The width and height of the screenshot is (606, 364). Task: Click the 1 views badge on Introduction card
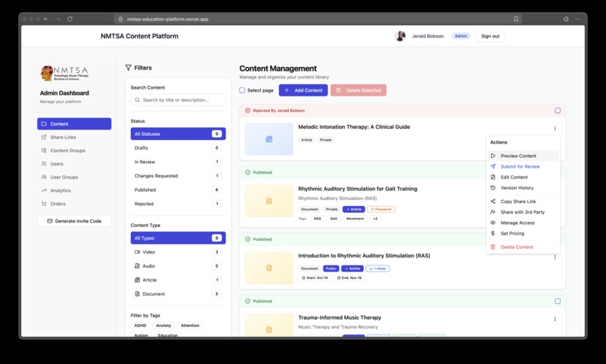pyautogui.click(x=377, y=268)
